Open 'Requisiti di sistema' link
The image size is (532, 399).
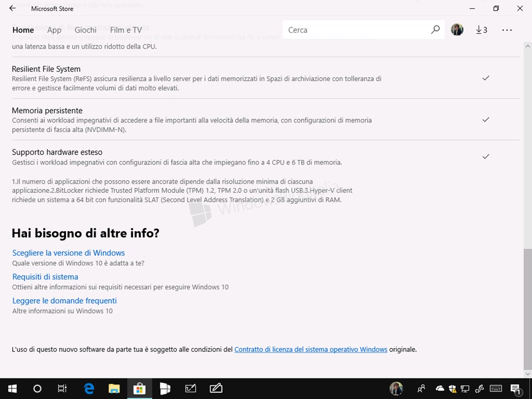click(x=45, y=277)
